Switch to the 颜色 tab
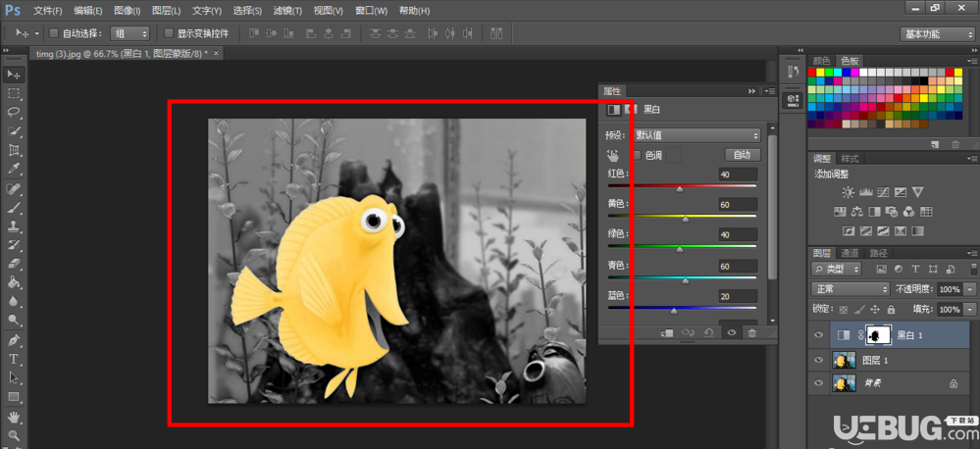The width and height of the screenshot is (980, 449). 821,61
